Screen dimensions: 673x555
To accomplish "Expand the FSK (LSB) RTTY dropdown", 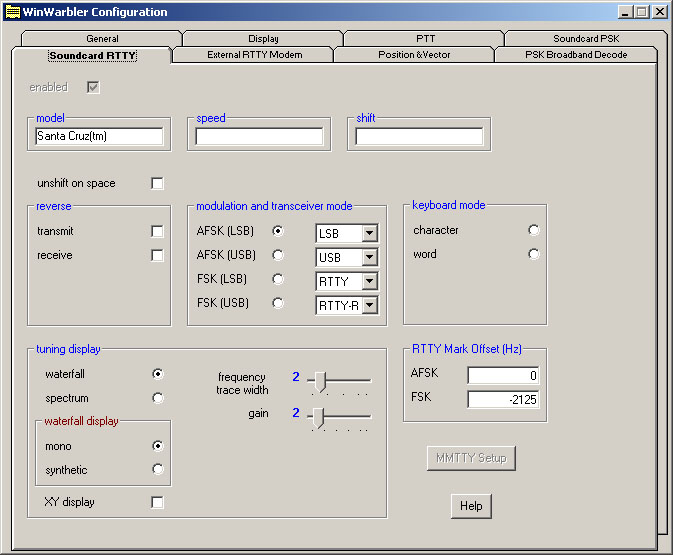I will tap(369, 281).
